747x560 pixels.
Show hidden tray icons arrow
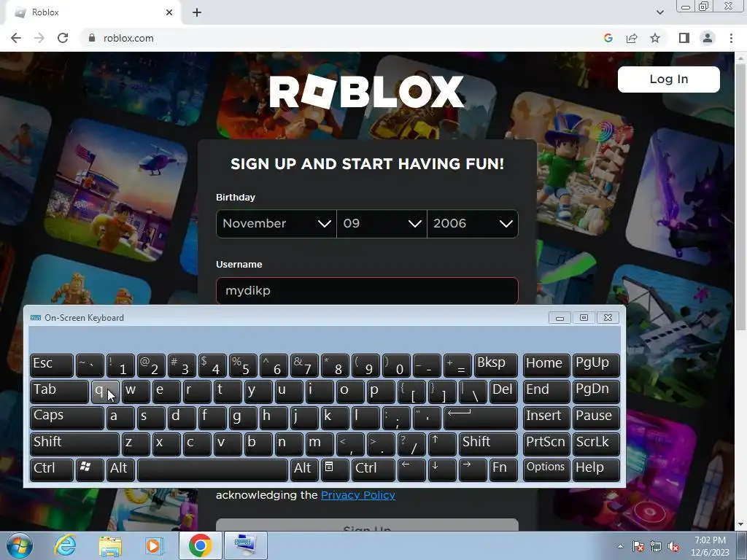tap(620, 546)
